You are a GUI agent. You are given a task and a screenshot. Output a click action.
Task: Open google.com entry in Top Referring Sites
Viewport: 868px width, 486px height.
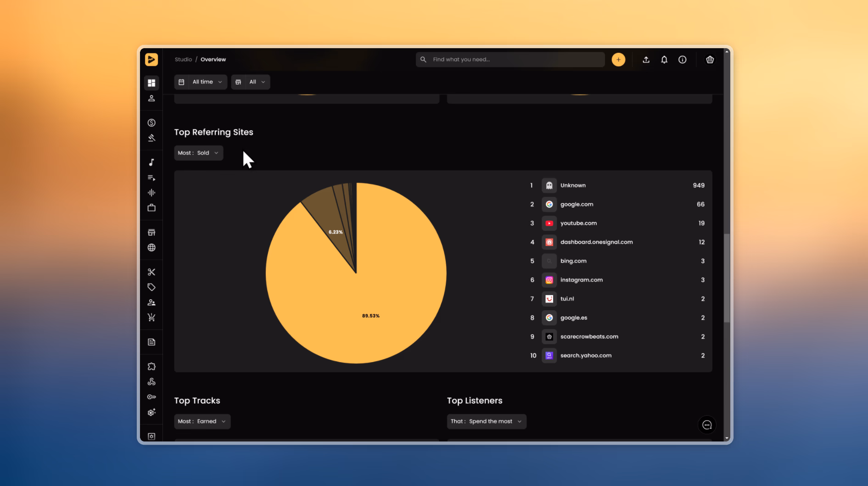click(577, 204)
